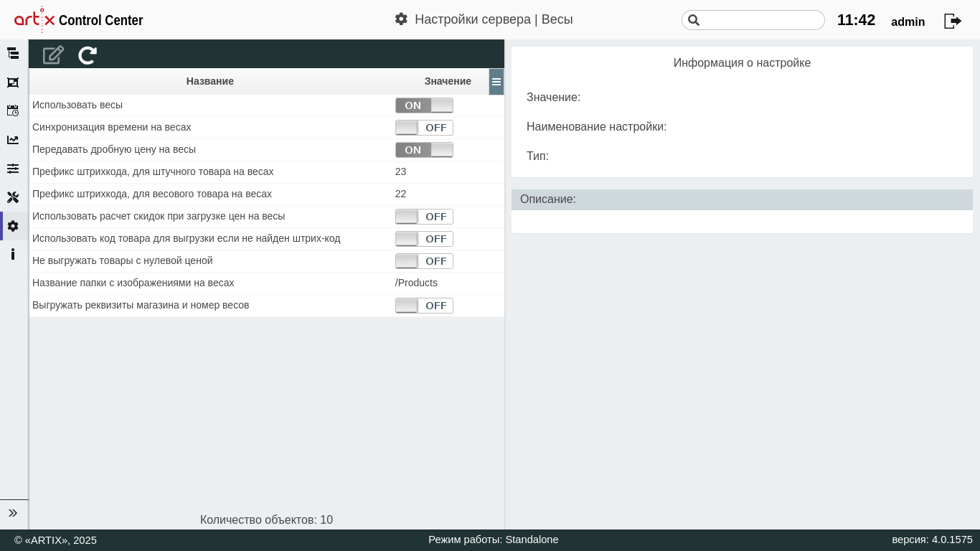Screen dimensions: 980x551
Task: Expand the sidebar with double chevron
Action: 13,513
